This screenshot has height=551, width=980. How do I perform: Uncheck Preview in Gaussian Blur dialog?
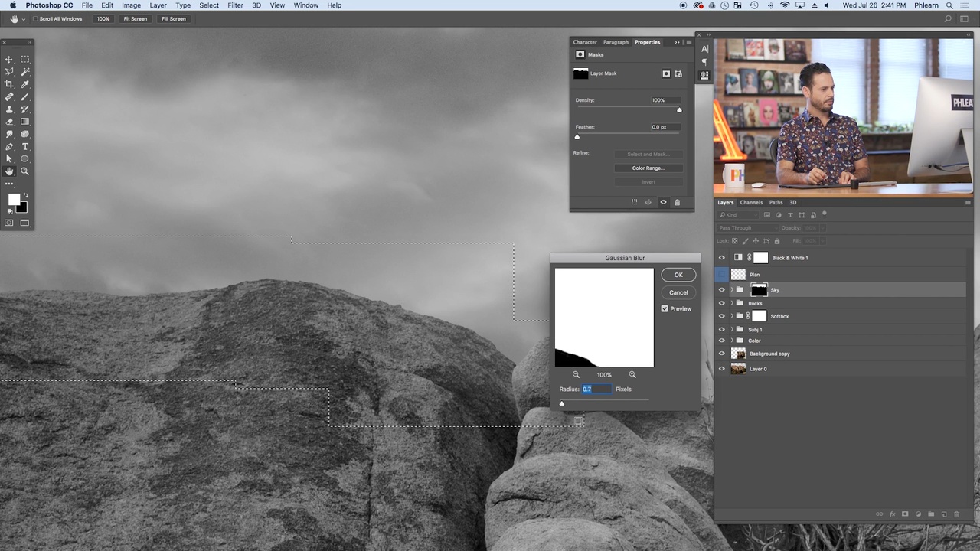pos(665,308)
